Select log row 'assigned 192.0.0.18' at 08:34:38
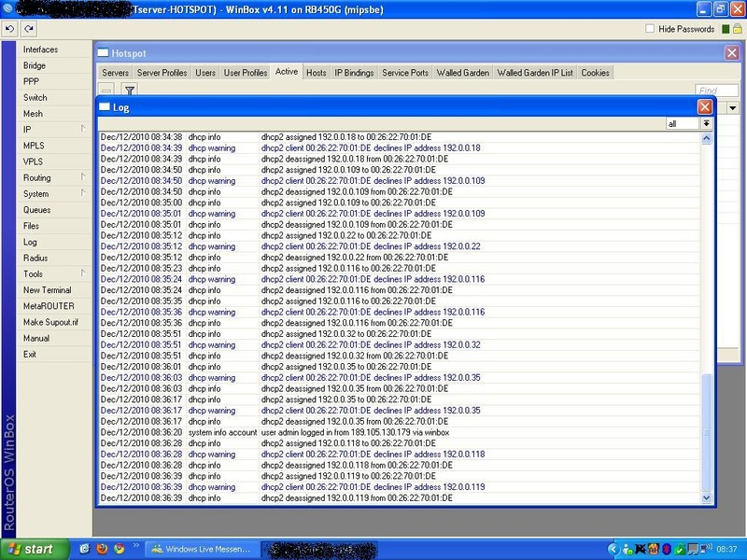Screen dimensions: 747x560 400,136
